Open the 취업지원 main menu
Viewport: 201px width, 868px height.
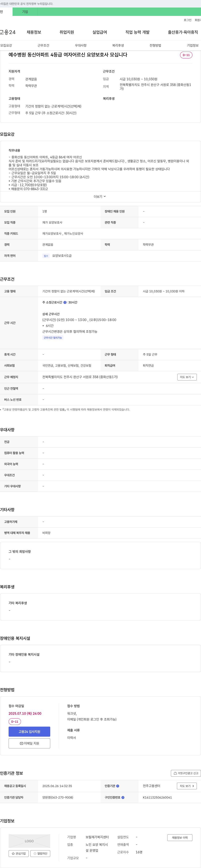pyautogui.click(x=67, y=32)
